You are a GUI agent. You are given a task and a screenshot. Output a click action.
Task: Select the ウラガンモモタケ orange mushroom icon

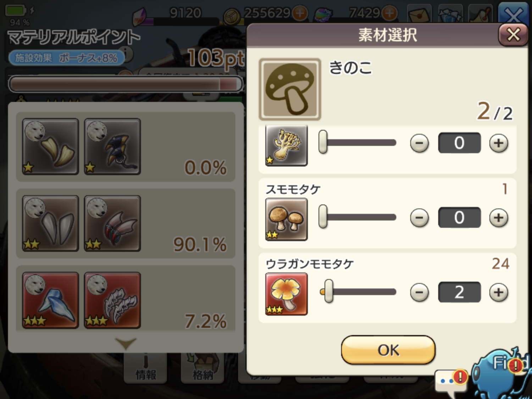(287, 294)
